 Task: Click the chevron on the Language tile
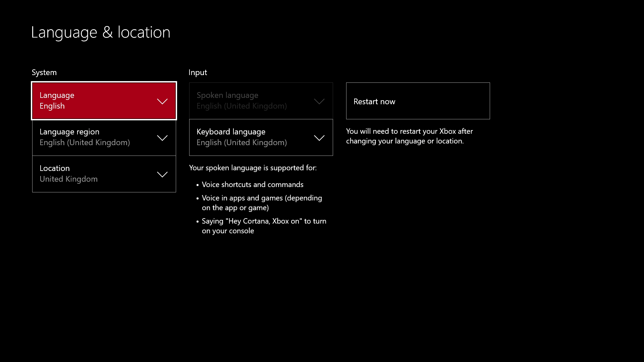point(162,101)
